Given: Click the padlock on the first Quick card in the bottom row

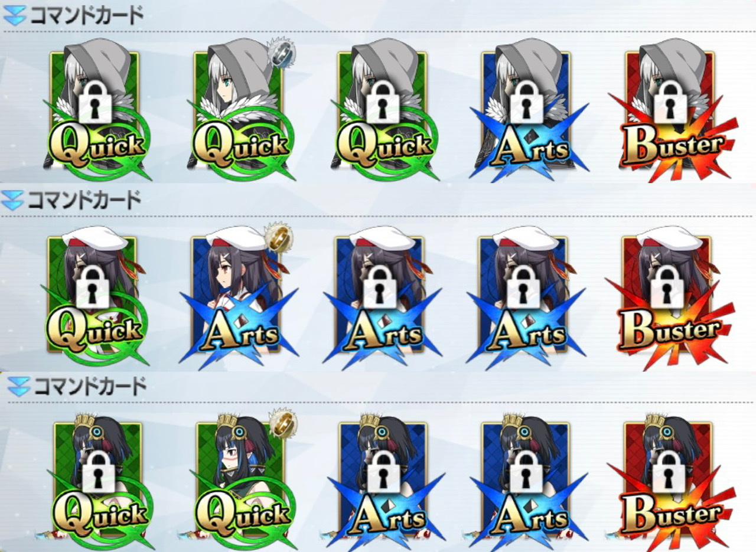Looking at the screenshot, I should [99, 471].
